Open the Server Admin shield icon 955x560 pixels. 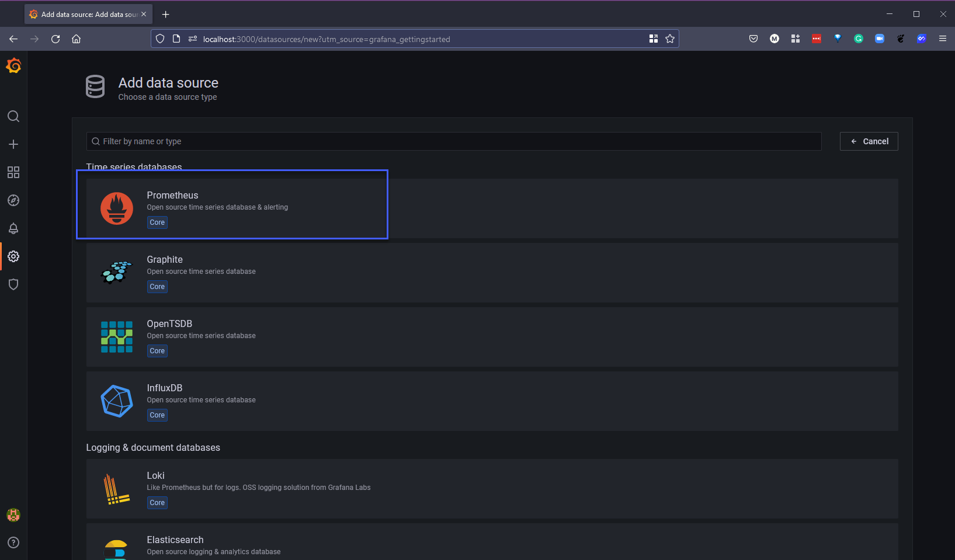(13, 284)
